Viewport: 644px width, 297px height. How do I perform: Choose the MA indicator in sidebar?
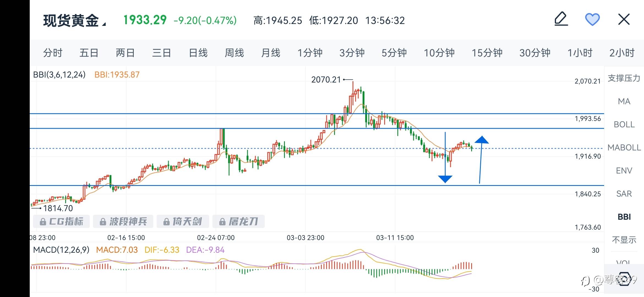624,101
